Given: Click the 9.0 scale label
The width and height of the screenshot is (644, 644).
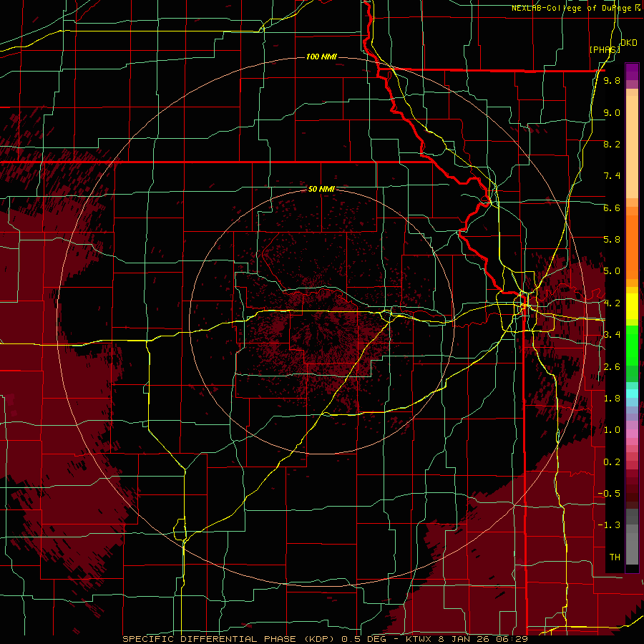Looking at the screenshot, I should click(x=612, y=112).
